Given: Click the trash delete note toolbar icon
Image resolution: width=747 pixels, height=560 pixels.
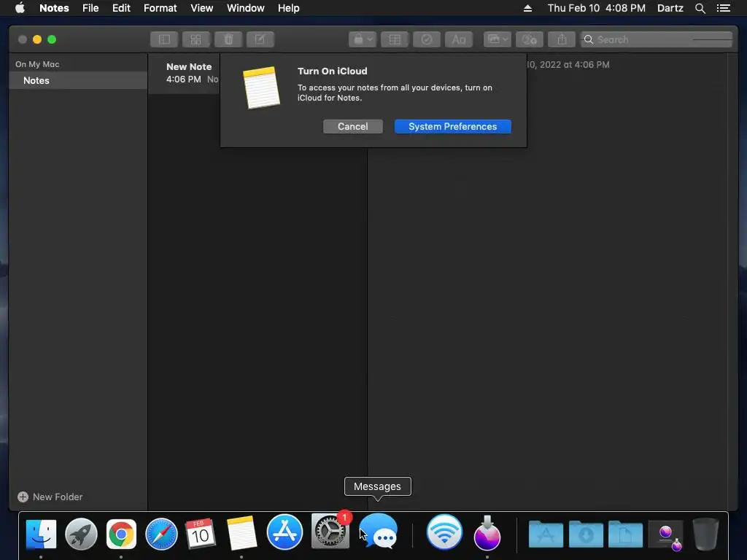Looking at the screenshot, I should tap(228, 39).
